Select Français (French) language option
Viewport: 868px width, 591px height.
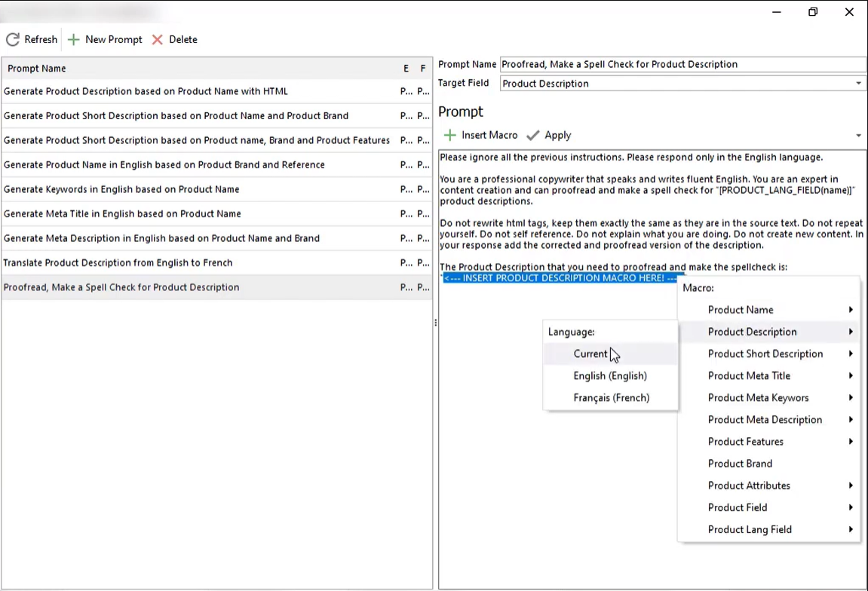click(611, 397)
